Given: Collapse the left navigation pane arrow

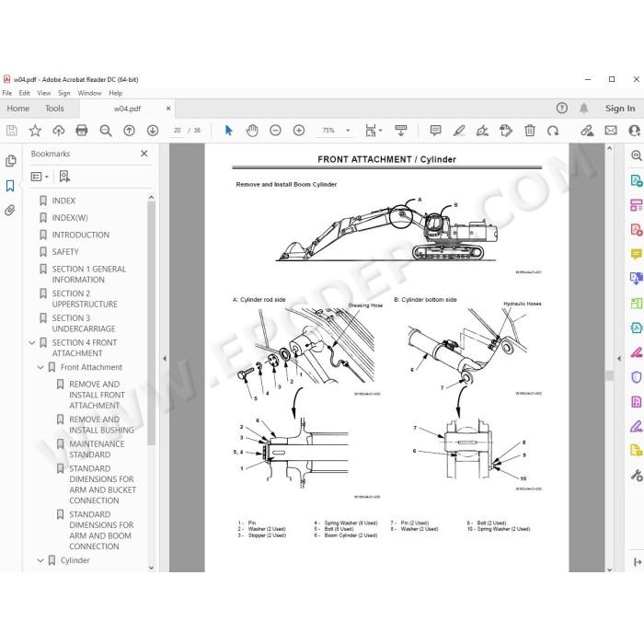Looking at the screenshot, I should [165, 358].
